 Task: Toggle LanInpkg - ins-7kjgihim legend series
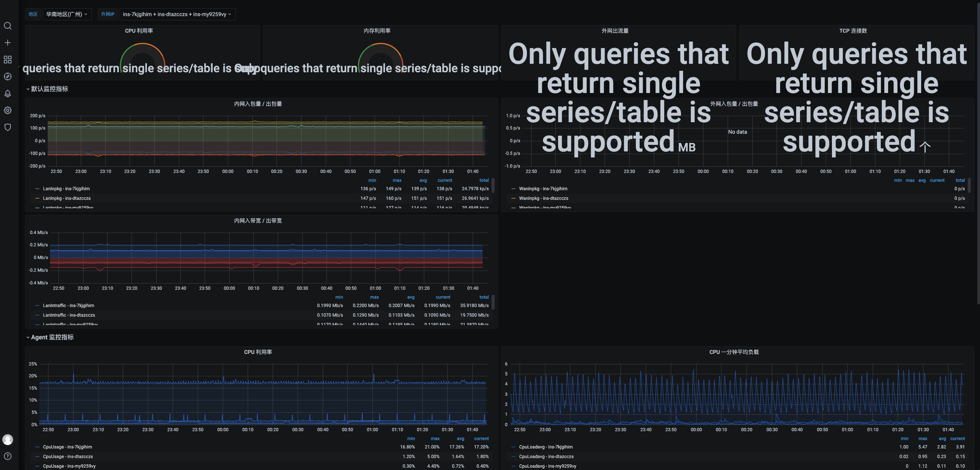click(66, 189)
